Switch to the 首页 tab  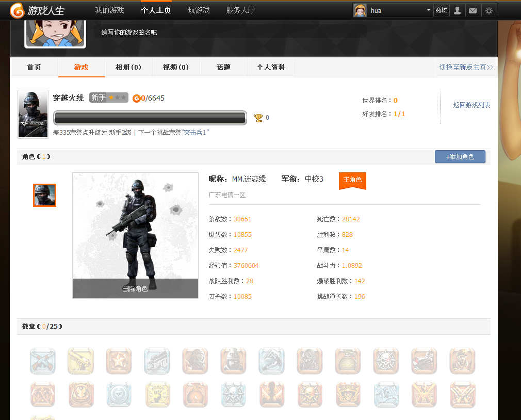tap(34, 67)
